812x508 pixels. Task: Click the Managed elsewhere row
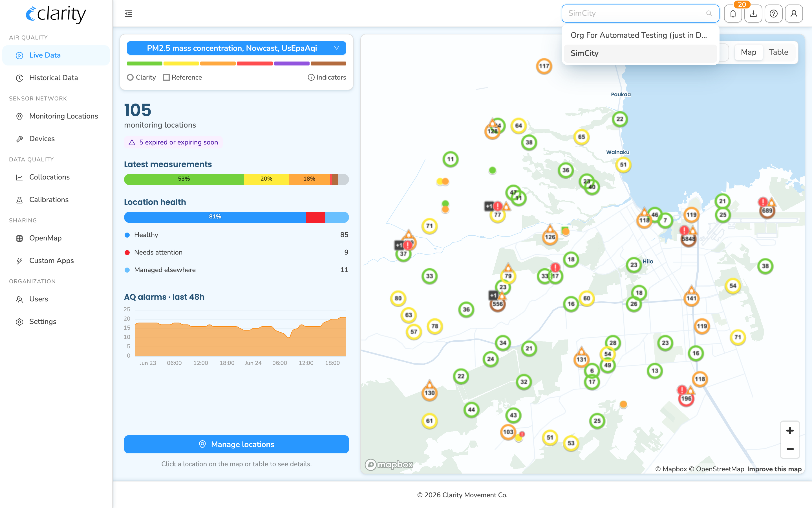coord(236,270)
